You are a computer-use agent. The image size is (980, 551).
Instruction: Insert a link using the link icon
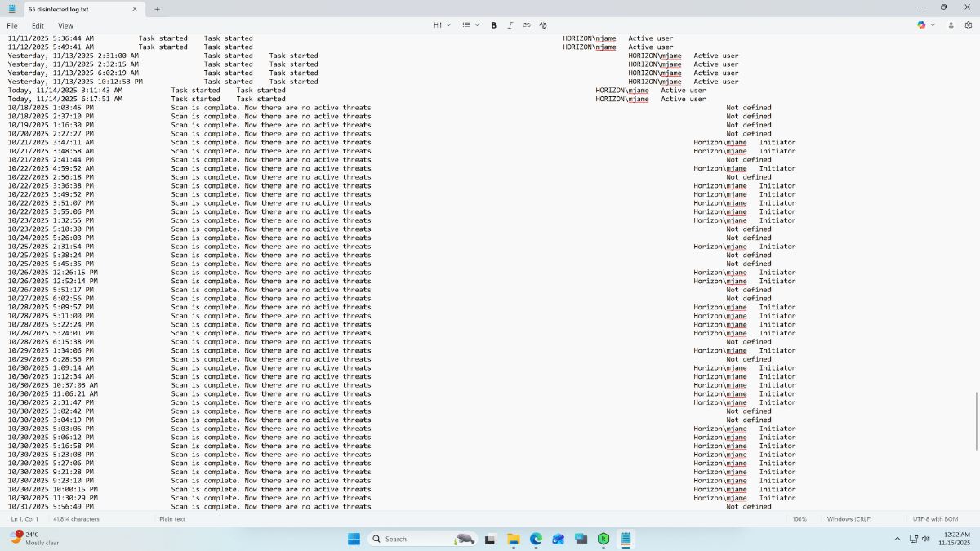pyautogui.click(x=526, y=25)
